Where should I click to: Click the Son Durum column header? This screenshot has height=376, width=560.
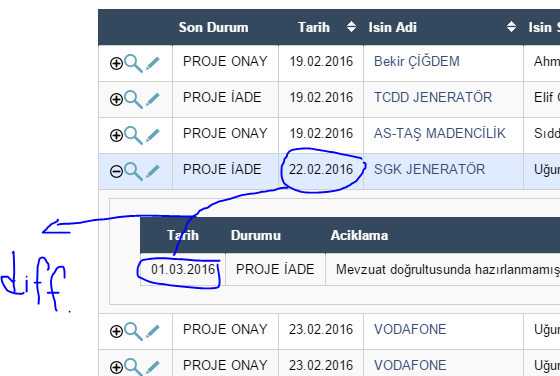pos(213,27)
